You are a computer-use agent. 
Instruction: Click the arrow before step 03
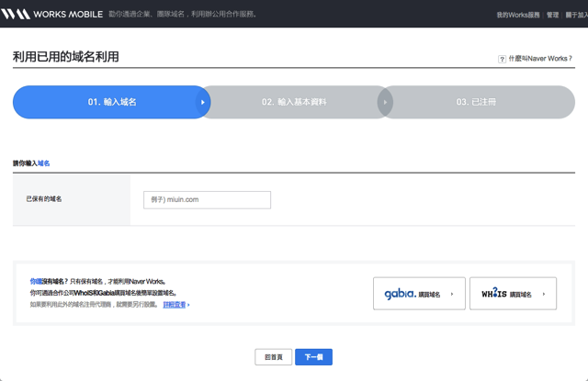386,102
